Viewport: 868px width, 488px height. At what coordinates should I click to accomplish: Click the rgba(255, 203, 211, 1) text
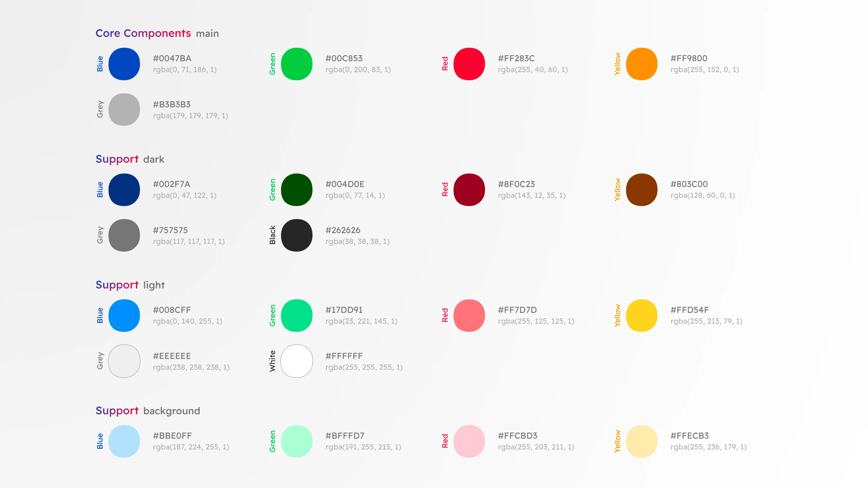536,447
